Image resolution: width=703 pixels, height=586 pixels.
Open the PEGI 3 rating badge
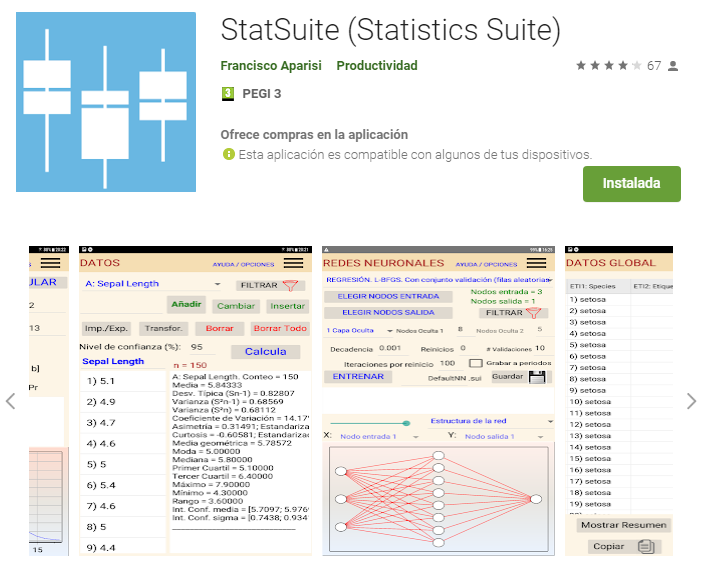click(x=228, y=94)
